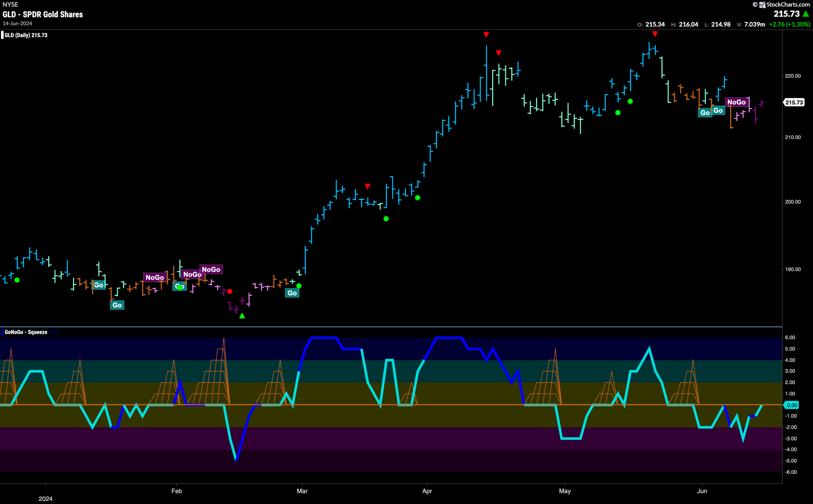
Task: Click the GoNoGo - Squeeze panel label
Action: [x=26, y=332]
